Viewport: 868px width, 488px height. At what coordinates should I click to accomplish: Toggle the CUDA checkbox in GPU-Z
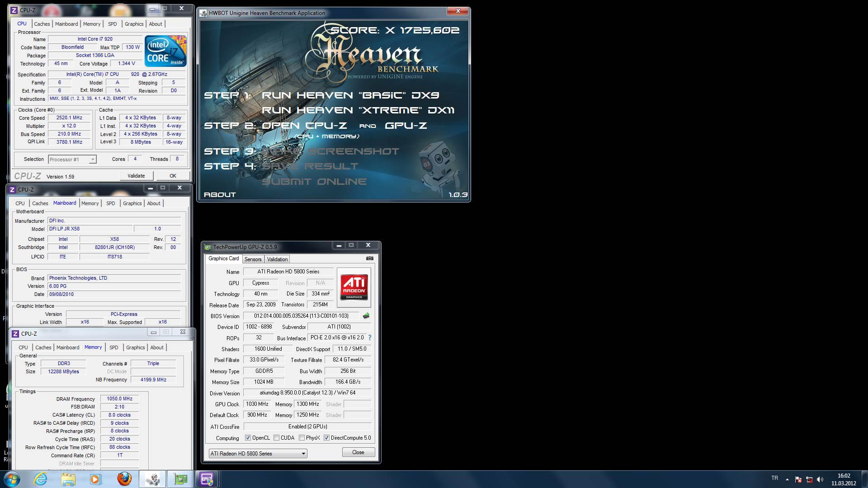pyautogui.click(x=276, y=438)
